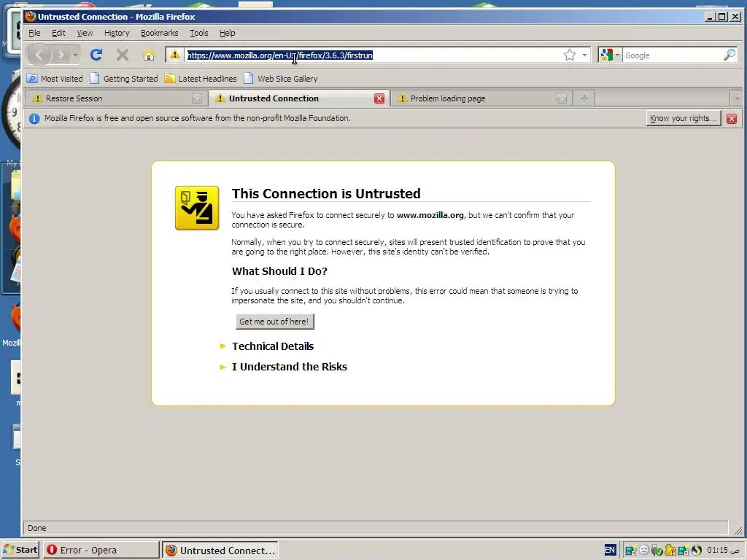Run the search with the magnifier icon
747x560 pixels.
pos(729,55)
